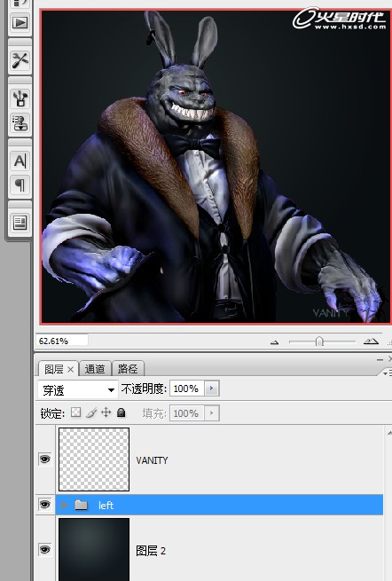
Task: Open the Character panel A icon
Action: [x=20, y=161]
